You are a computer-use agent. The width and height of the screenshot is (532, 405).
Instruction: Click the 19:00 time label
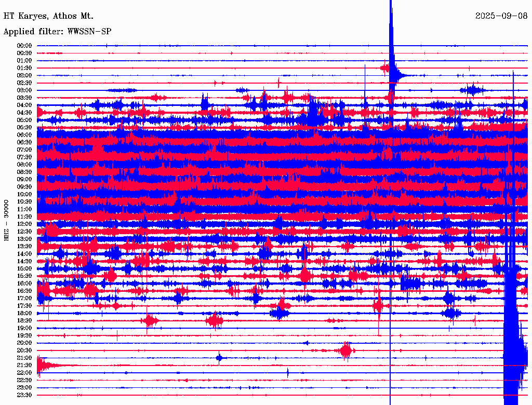click(24, 328)
